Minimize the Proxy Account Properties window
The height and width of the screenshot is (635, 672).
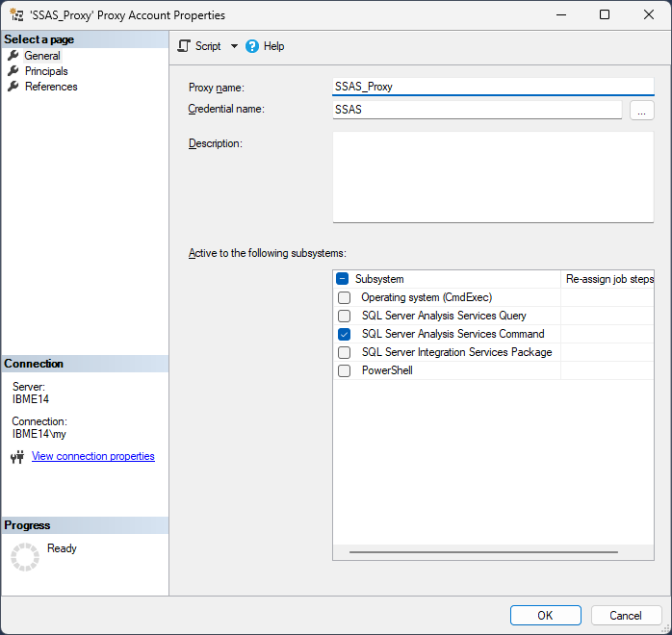561,14
